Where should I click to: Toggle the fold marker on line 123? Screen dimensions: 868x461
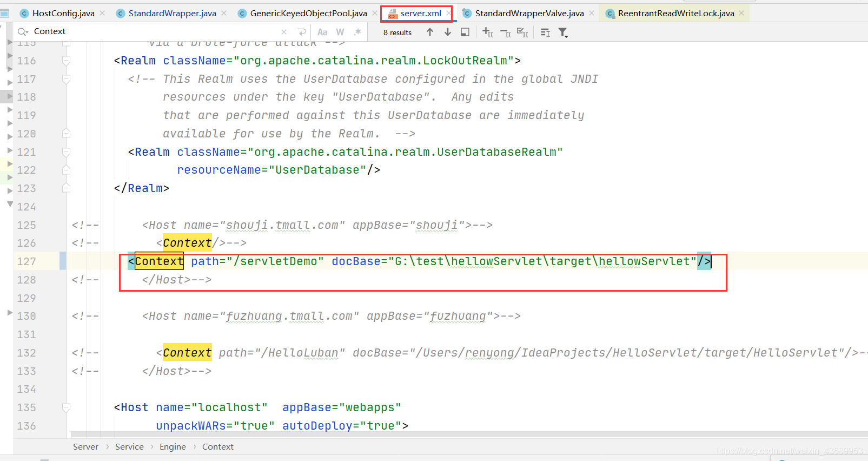tap(66, 188)
